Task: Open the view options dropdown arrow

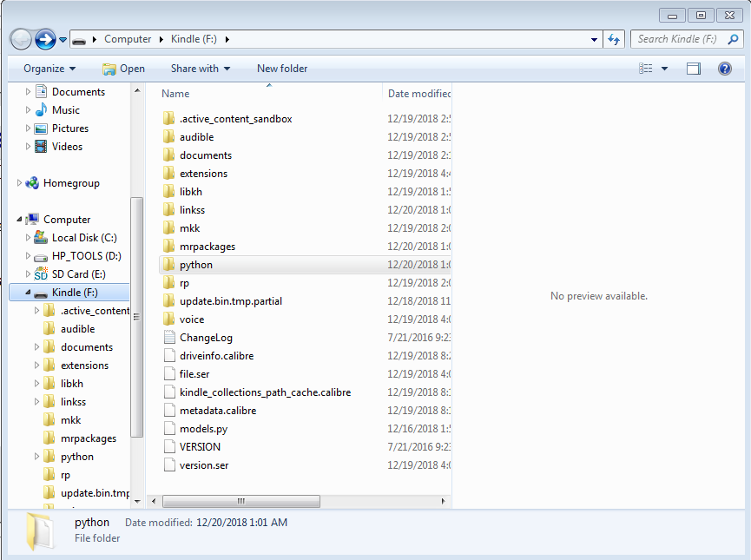Action: [x=664, y=69]
